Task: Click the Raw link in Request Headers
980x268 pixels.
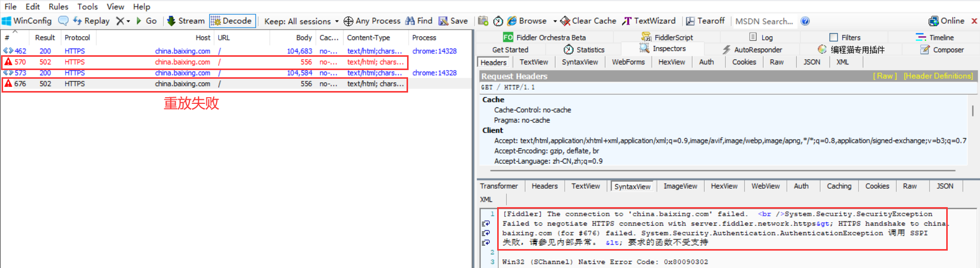Action: [x=885, y=76]
